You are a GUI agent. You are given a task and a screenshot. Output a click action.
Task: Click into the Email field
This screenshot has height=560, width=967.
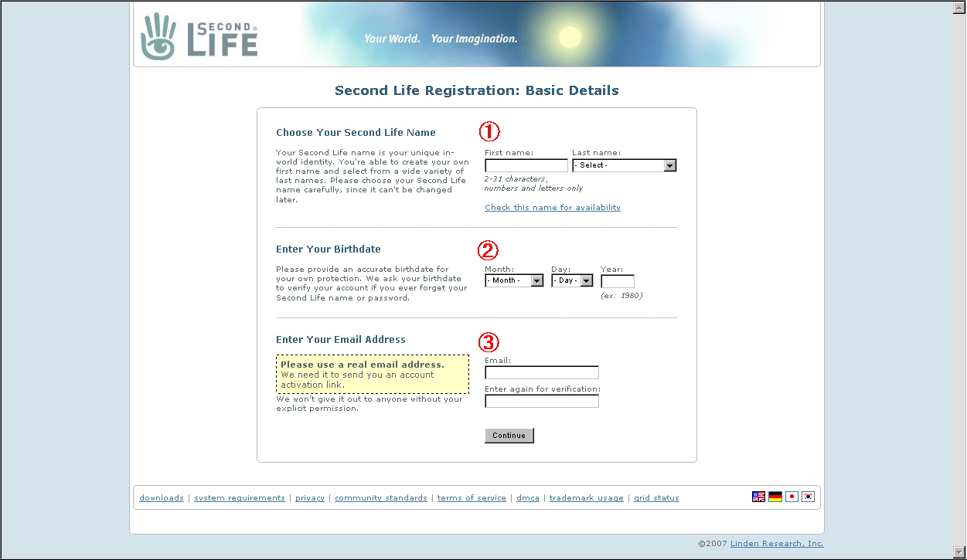tap(542, 372)
